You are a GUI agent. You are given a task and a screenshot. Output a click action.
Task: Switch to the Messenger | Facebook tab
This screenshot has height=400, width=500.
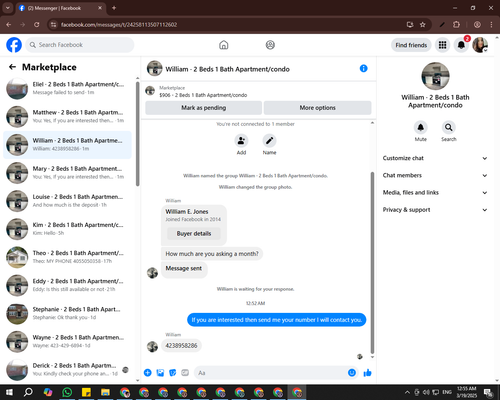pyautogui.click(x=61, y=8)
